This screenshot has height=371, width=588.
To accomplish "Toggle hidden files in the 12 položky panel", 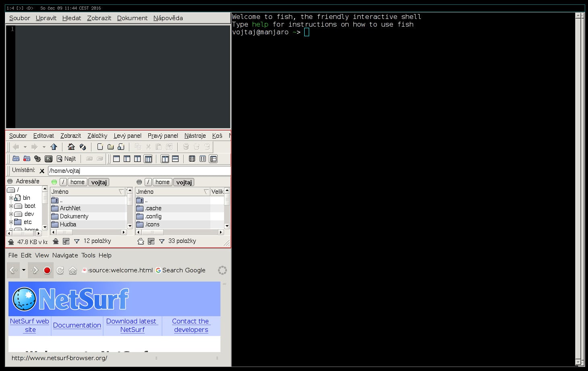I will 56,241.
